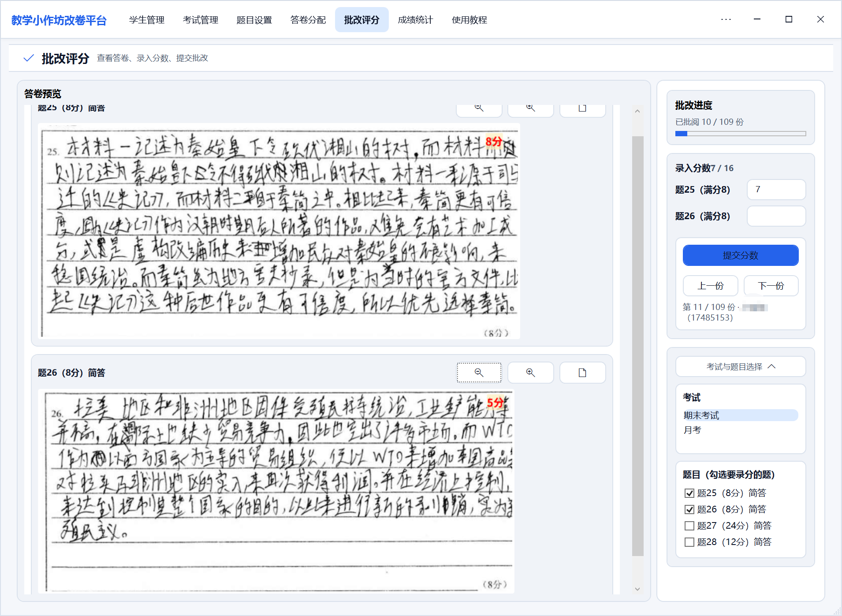Switch to the 答卷分配 tab
842x616 pixels.
(308, 20)
